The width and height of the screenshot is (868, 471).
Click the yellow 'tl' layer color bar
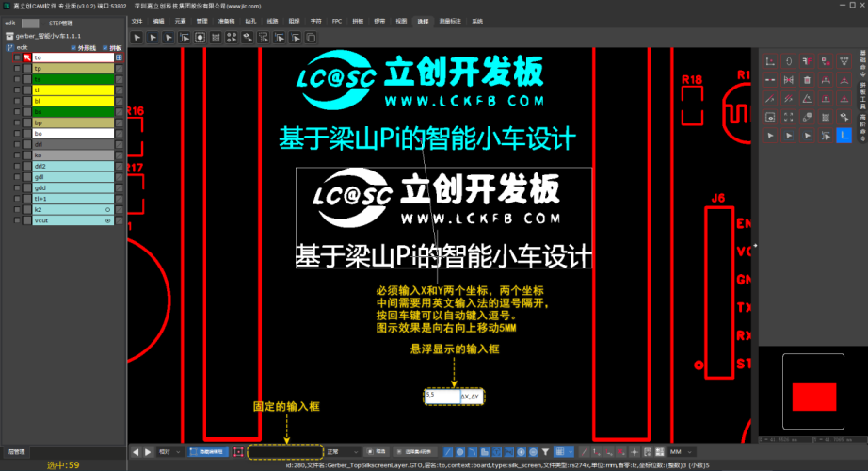(73, 90)
